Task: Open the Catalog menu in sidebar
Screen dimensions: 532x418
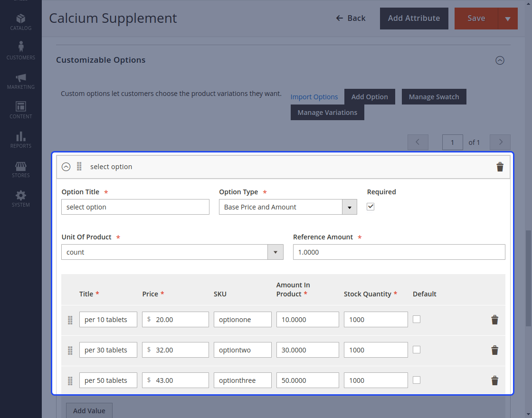Action: click(x=21, y=22)
